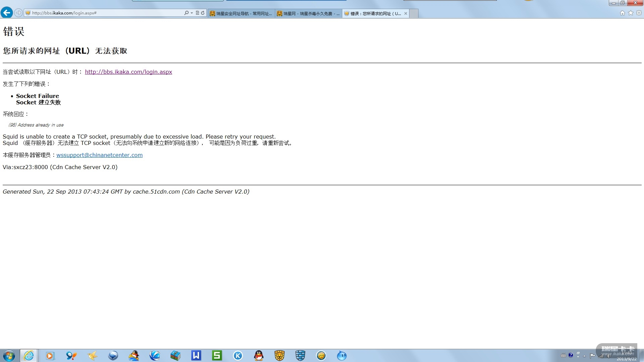
Task: Click the blue help question mark tray icon
Action: (571, 355)
